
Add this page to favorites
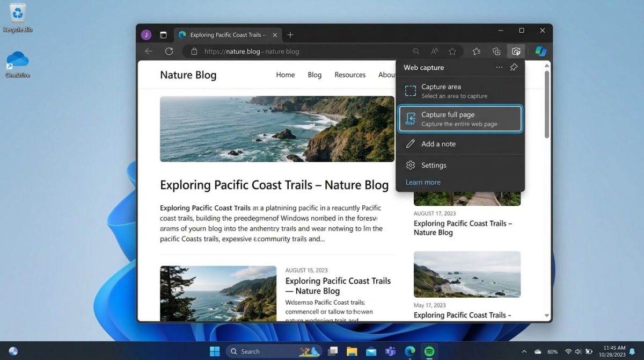452,51
